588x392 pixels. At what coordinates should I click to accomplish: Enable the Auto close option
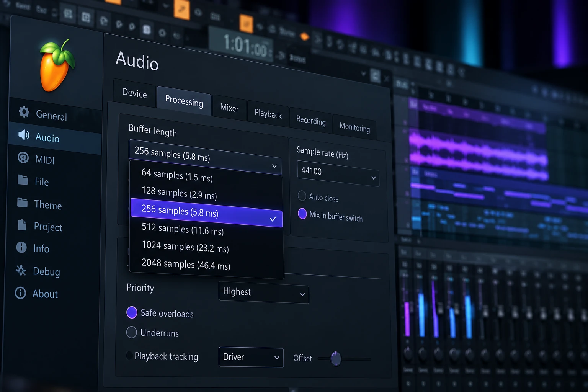tap(302, 196)
